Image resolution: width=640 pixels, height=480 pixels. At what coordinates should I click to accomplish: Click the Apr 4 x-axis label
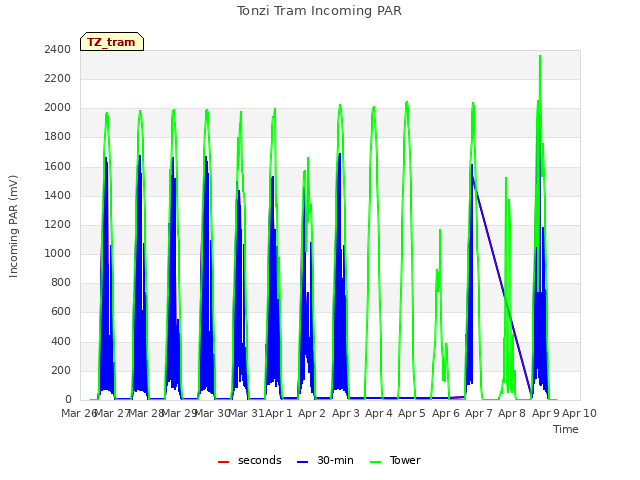379,413
